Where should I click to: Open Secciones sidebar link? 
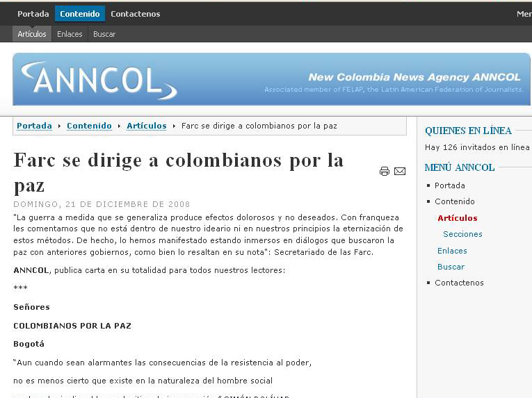462,234
